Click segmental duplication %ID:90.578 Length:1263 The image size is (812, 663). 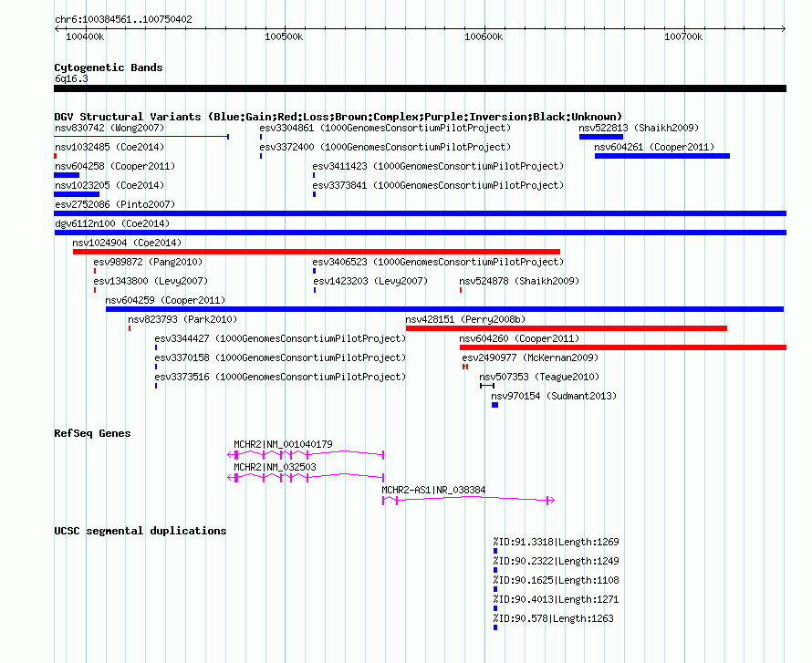(x=554, y=618)
